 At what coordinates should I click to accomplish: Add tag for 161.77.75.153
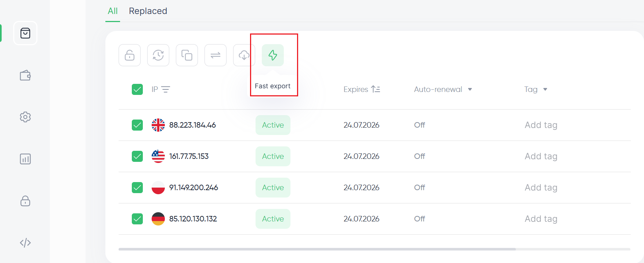coord(541,156)
